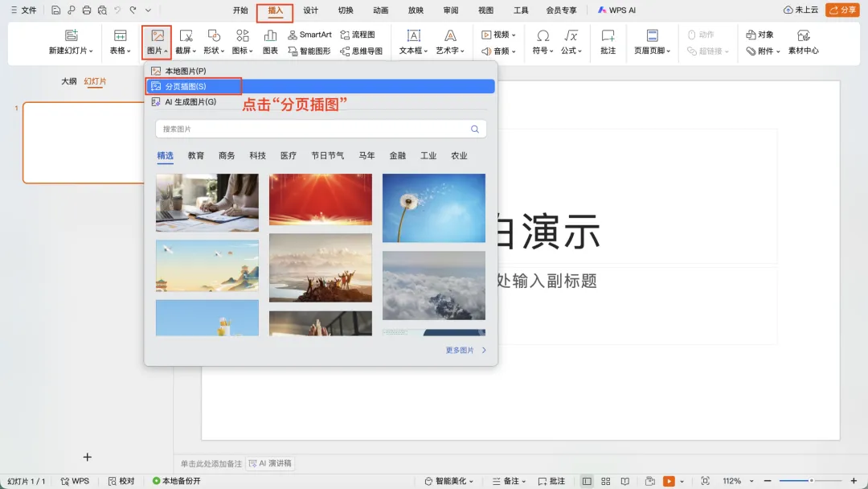Open the 文件 menu
Image resolution: width=868 pixels, height=489 pixels.
[x=24, y=10]
